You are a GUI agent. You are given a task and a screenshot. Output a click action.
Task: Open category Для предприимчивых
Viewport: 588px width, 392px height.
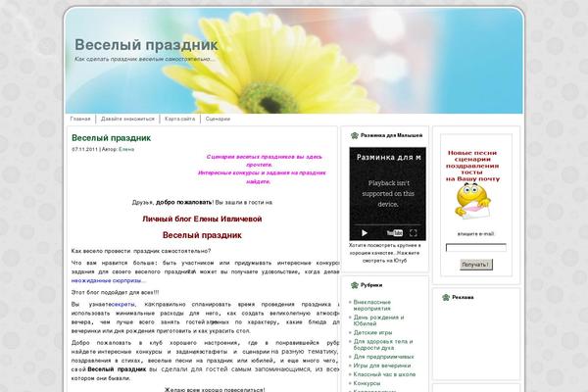(383, 357)
